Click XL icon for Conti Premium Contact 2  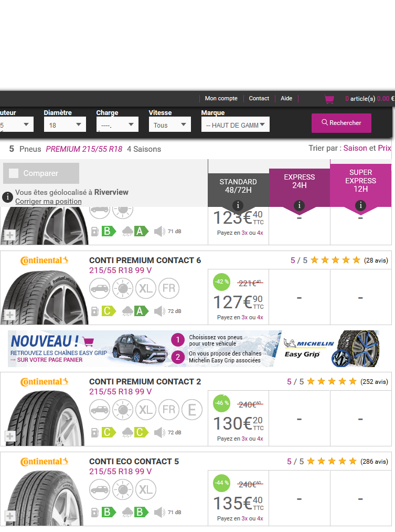click(x=146, y=410)
